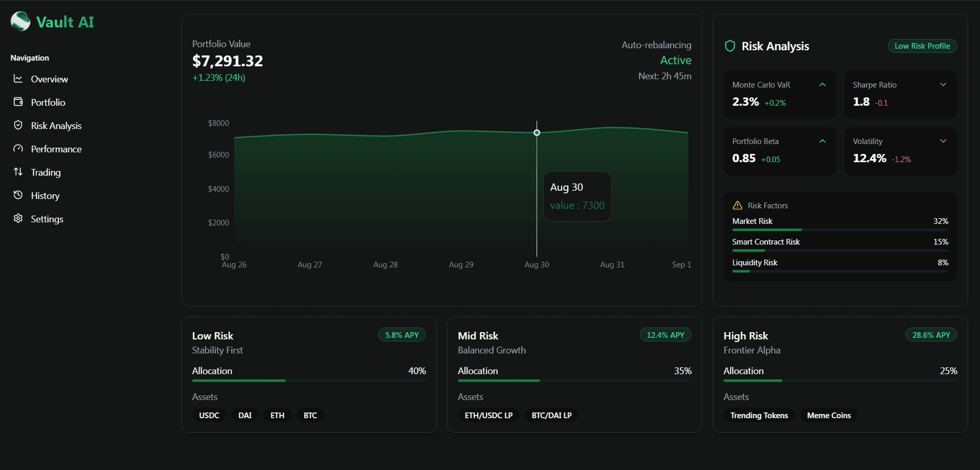Click the Aug 30 chart tooltip marker

pyautogui.click(x=537, y=132)
